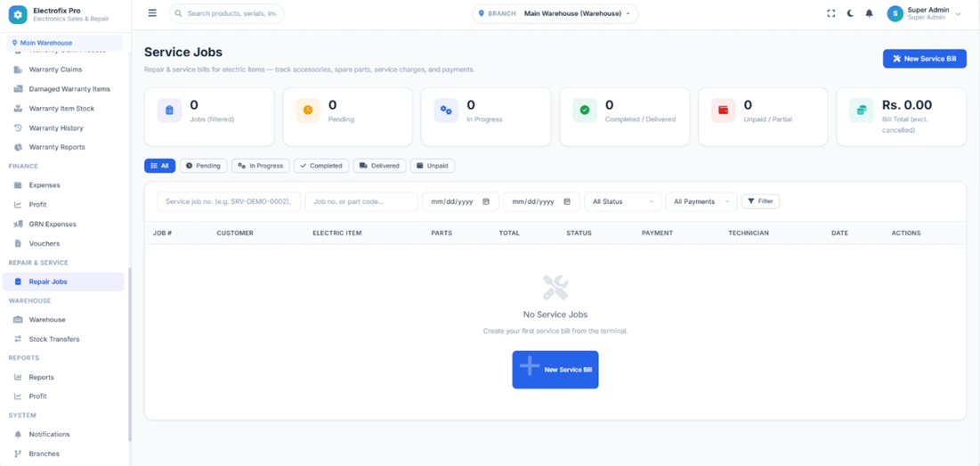Go to Vouchers in the sidebar
Screen dimensions: 980x466
click(45, 243)
